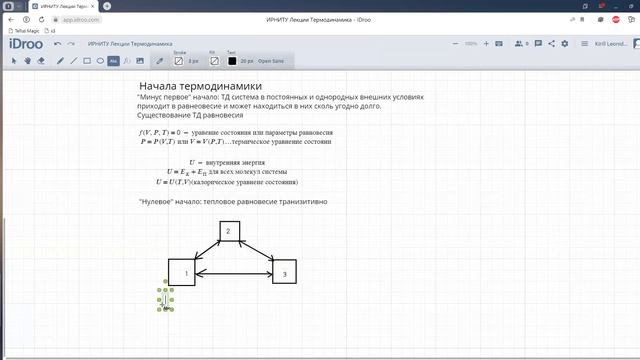Click the board title in header

[x=130, y=44]
